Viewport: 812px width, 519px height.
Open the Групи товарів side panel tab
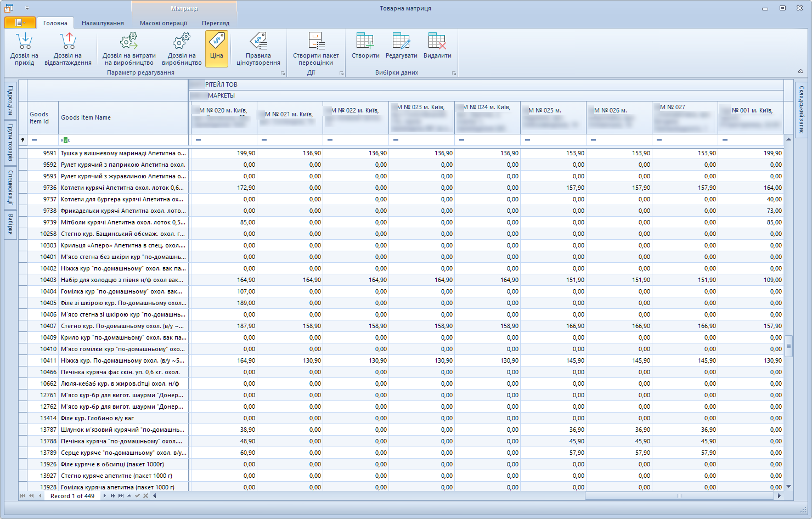[10, 143]
